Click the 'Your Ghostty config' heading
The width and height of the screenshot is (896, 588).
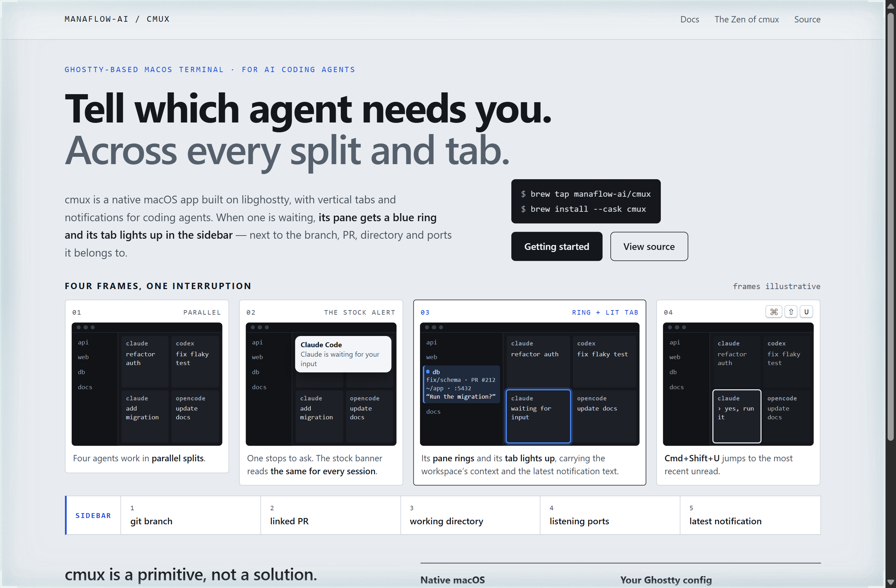(x=666, y=580)
